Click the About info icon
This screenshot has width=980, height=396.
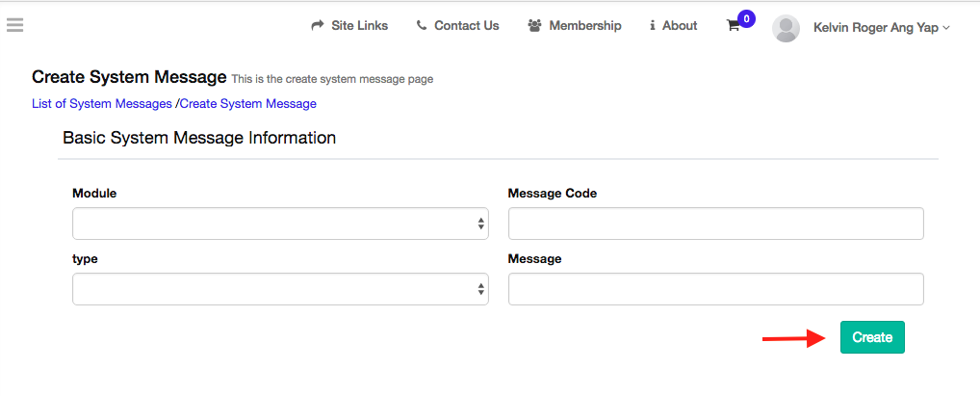(653, 26)
